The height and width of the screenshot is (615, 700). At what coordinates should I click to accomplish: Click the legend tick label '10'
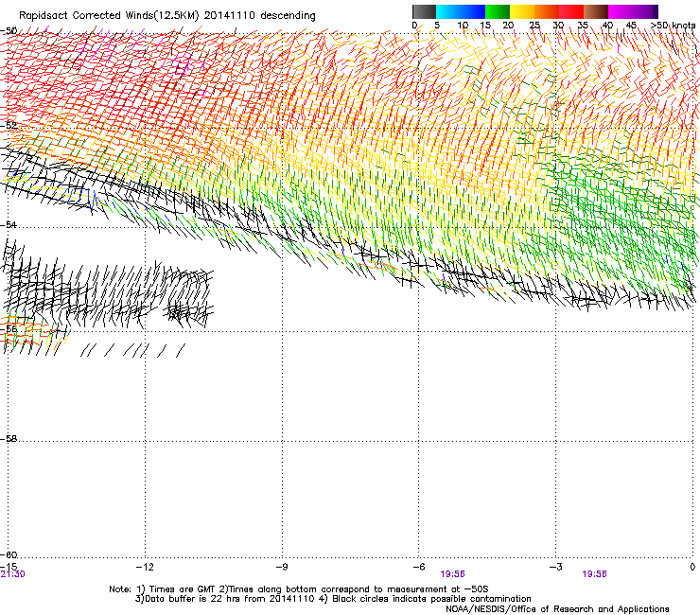(x=463, y=25)
